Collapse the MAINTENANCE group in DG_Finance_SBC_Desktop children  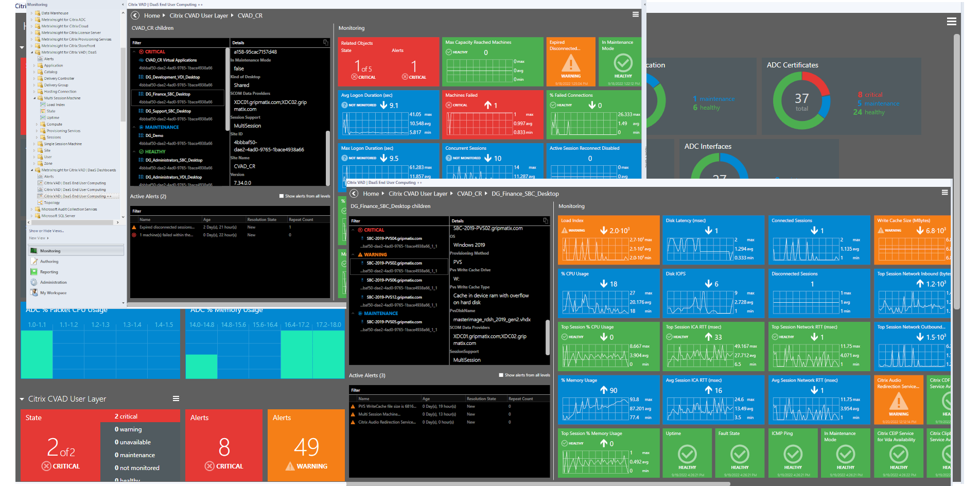coord(353,313)
